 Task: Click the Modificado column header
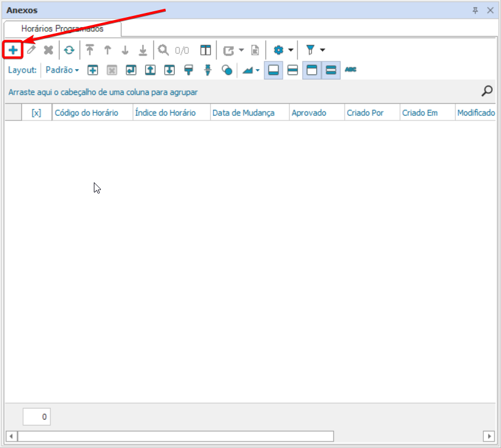tap(476, 113)
